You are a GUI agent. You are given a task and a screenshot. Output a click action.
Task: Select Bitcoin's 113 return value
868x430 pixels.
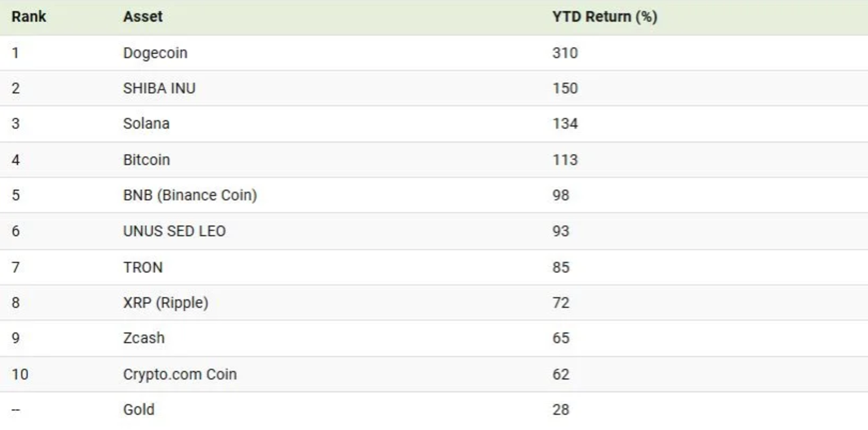coord(565,159)
